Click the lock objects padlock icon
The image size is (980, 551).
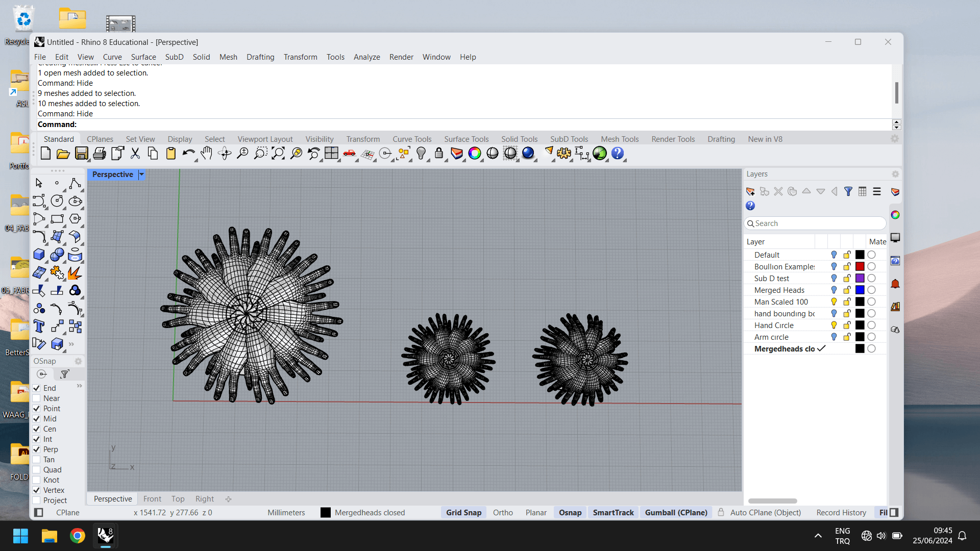pos(439,154)
